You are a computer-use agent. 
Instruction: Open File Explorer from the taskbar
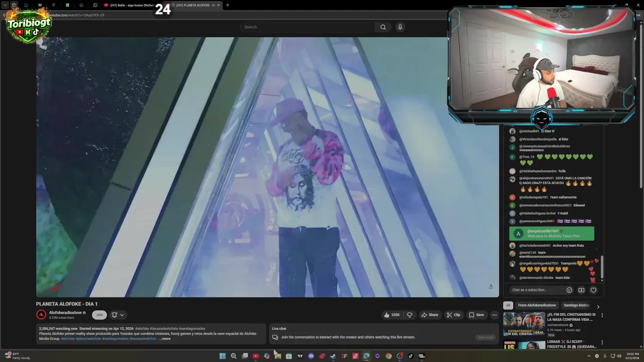pyautogui.click(x=278, y=356)
